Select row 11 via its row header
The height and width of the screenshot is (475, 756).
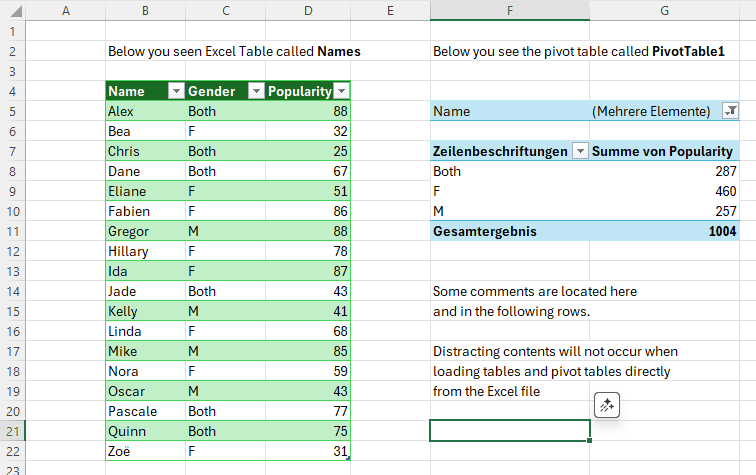click(x=14, y=231)
